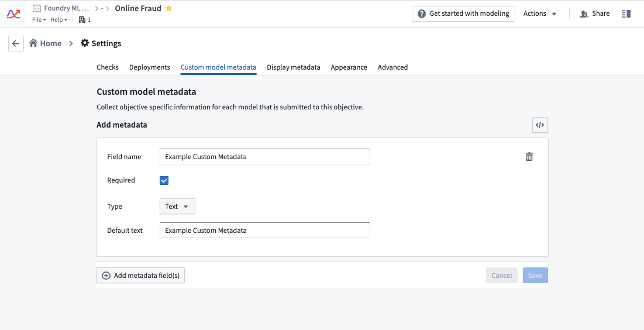
Task: Open the Actions dropdown menu
Action: [540, 13]
